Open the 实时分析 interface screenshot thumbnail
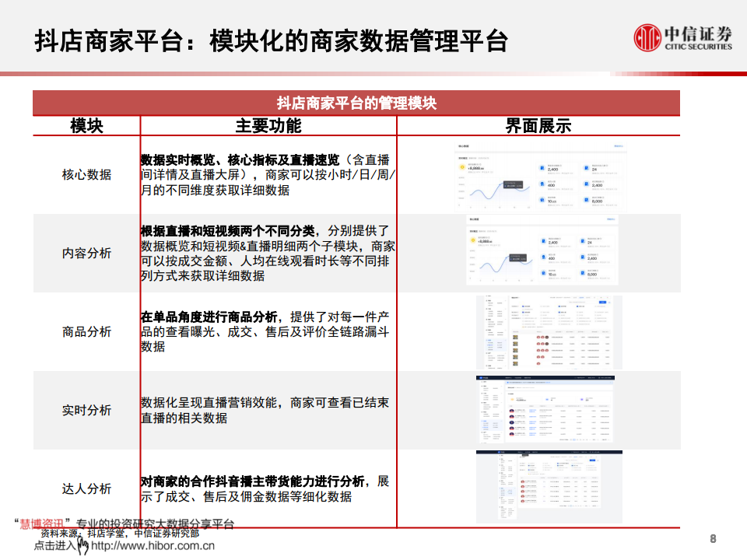This screenshot has width=747, height=560. coord(545,410)
